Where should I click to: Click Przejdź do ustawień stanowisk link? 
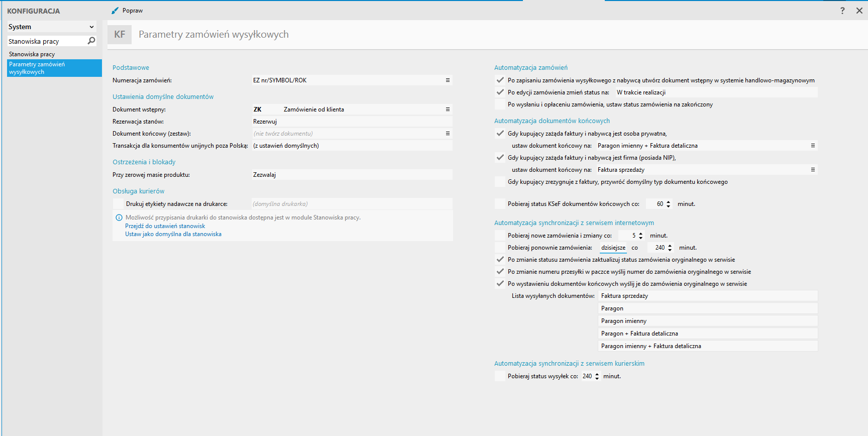[165, 226]
